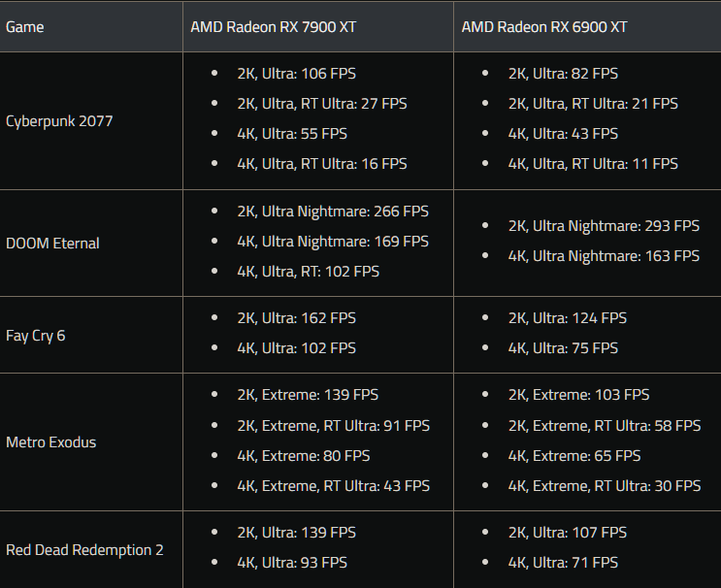Click the Fay Cry 6 row label
Screen dimensions: 721x588
coord(35,336)
